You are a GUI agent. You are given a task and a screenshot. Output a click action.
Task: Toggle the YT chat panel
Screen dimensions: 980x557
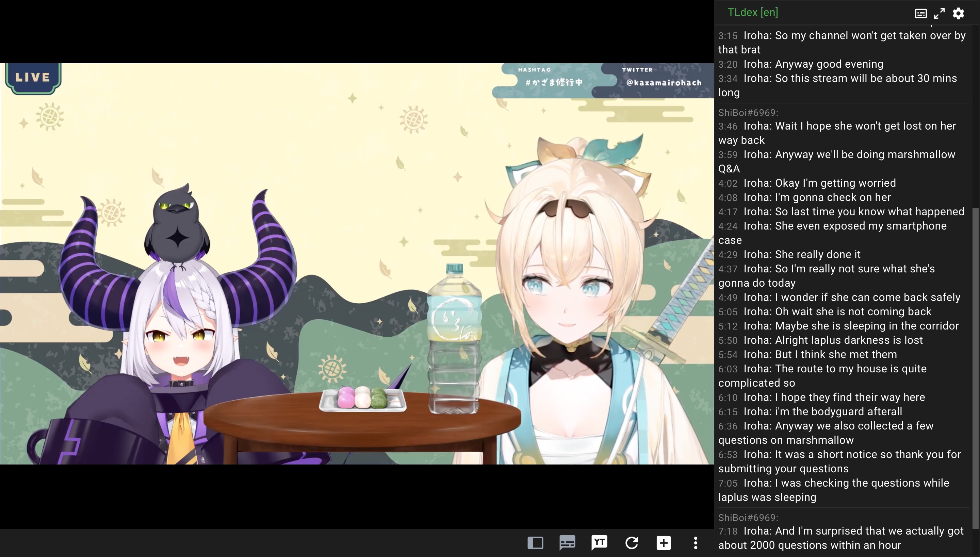click(599, 542)
